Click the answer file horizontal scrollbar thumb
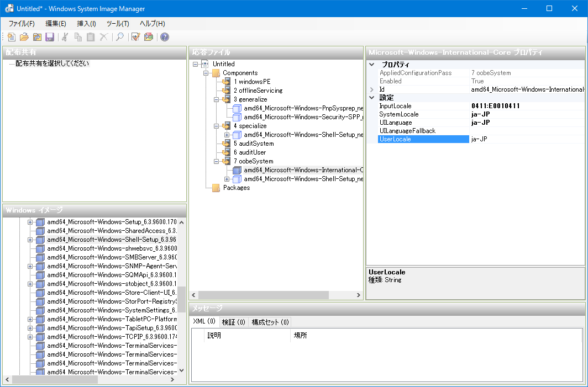The width and height of the screenshot is (588, 387). [x=264, y=295]
